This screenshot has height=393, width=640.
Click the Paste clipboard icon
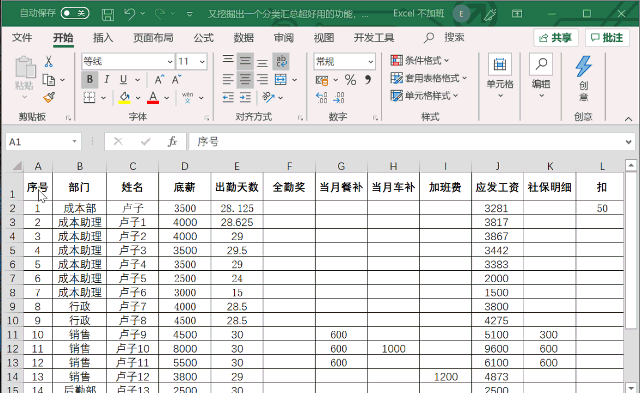(x=25, y=67)
